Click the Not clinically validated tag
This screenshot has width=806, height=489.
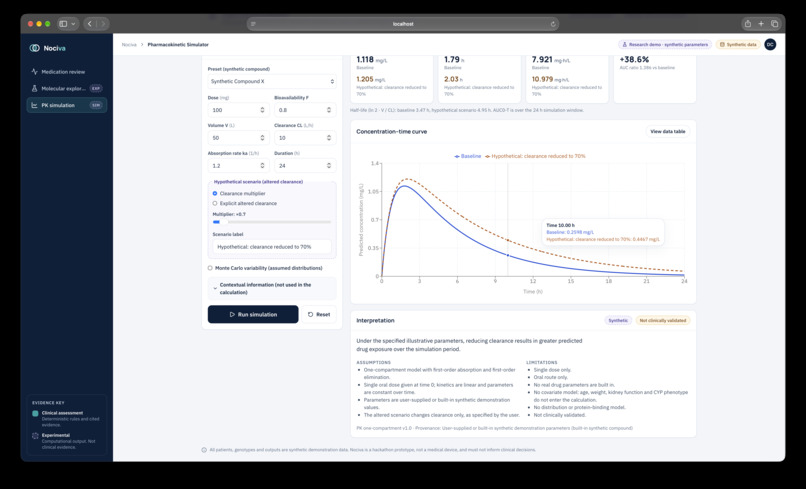663,320
